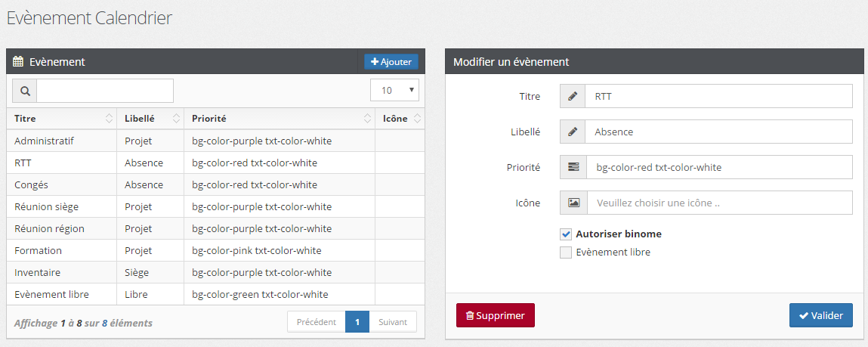Click the pencil icon beside Titre field
868x347 pixels.
573,96
